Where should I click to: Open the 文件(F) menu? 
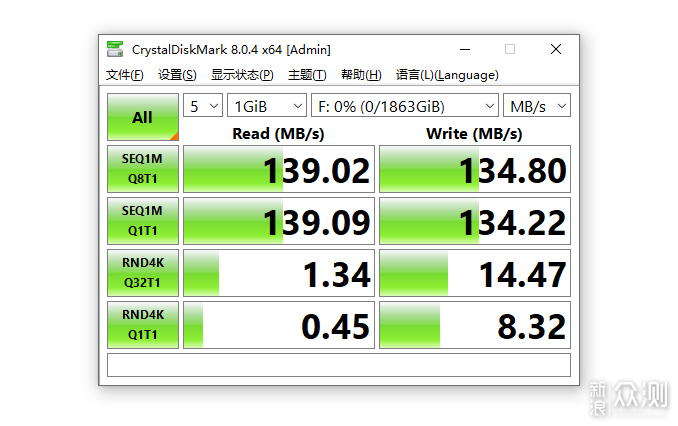125,75
